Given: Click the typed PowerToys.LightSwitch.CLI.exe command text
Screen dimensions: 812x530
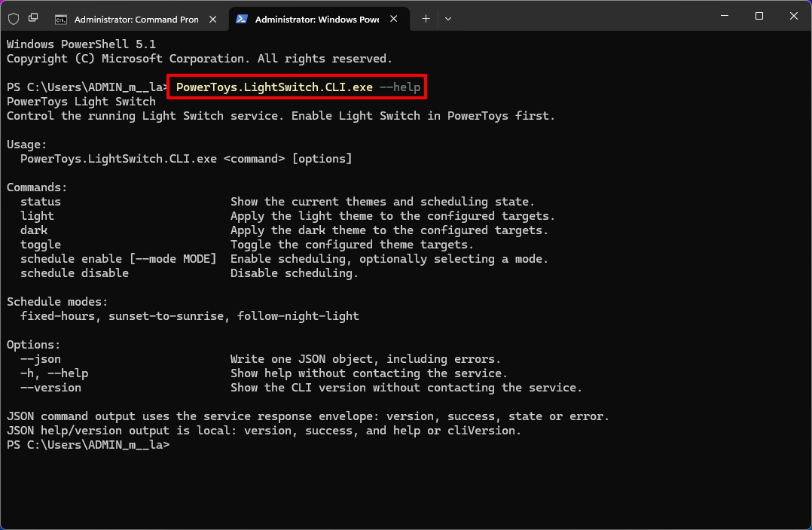Looking at the screenshot, I should 274,87.
